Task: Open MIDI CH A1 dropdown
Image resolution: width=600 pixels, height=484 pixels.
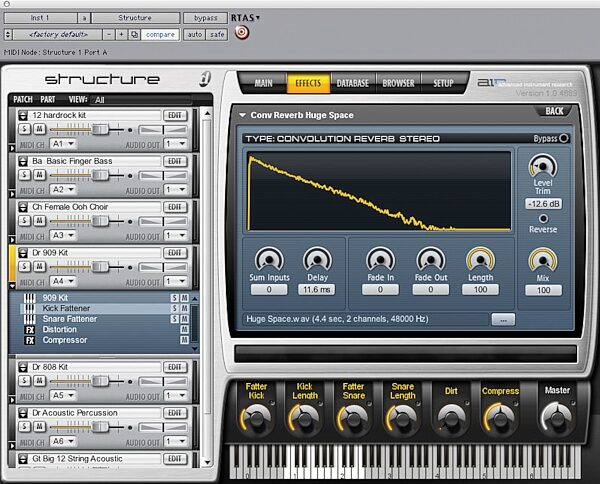Action: [63, 144]
